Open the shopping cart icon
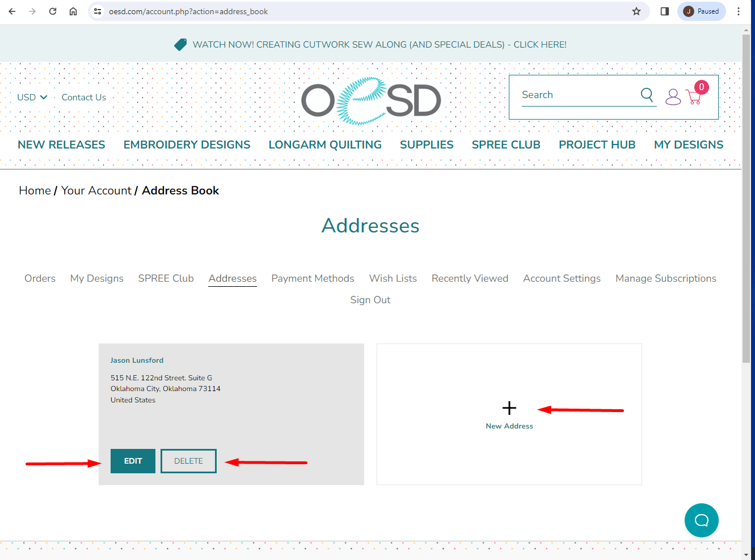 [694, 97]
